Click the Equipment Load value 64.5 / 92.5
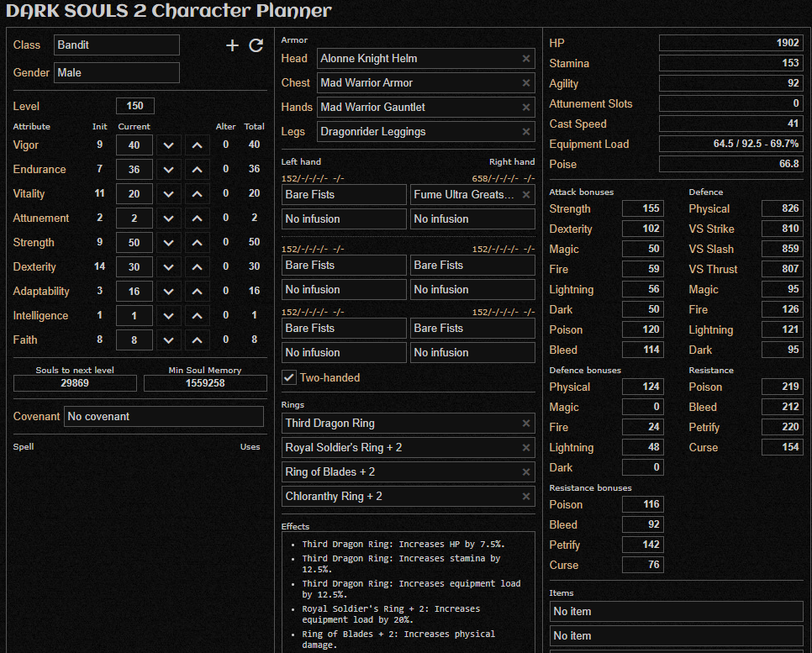The width and height of the screenshot is (812, 653). click(x=730, y=144)
